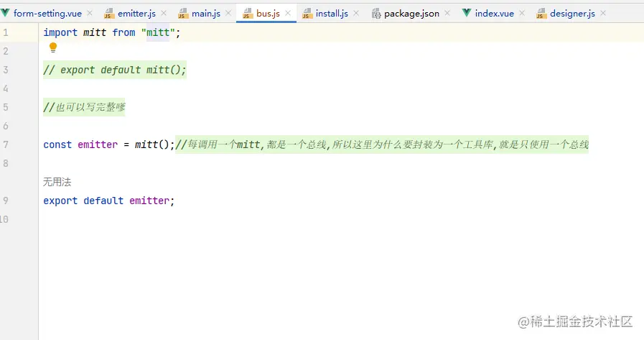The image size is (644, 340).
Task: Click the "emitter" variable on line 7
Action: pos(98,144)
